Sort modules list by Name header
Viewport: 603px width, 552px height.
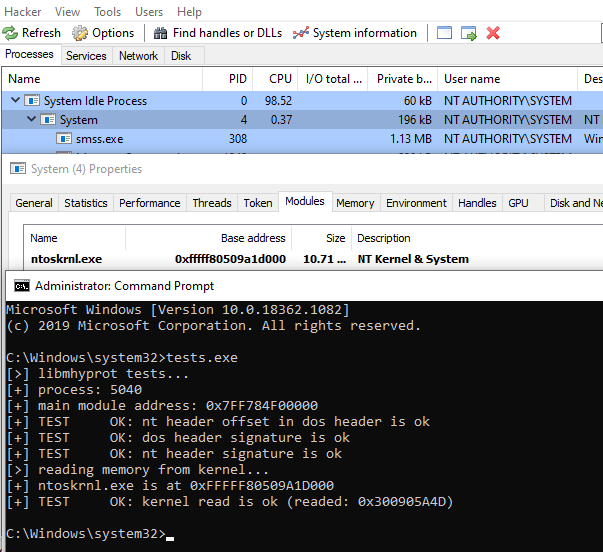(x=75, y=238)
